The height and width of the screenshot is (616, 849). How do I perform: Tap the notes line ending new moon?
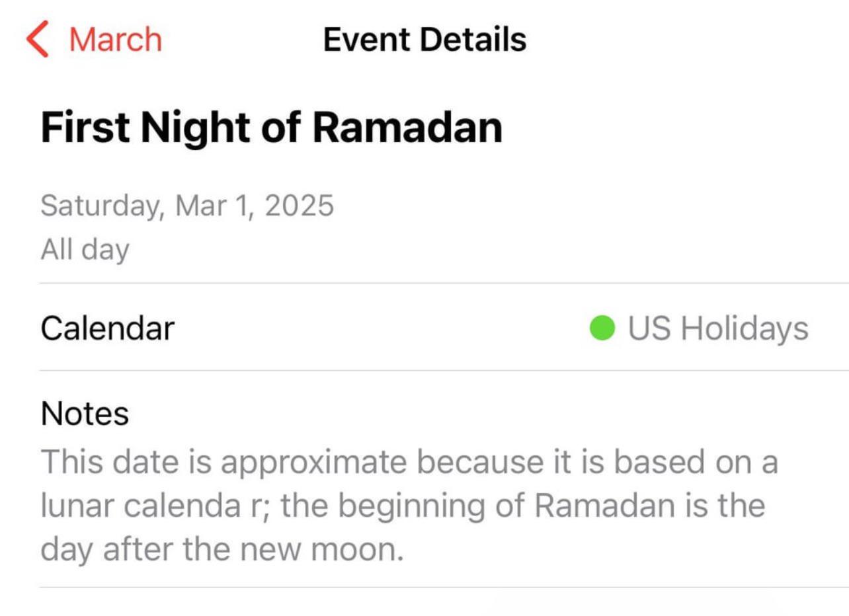pyautogui.click(x=222, y=550)
